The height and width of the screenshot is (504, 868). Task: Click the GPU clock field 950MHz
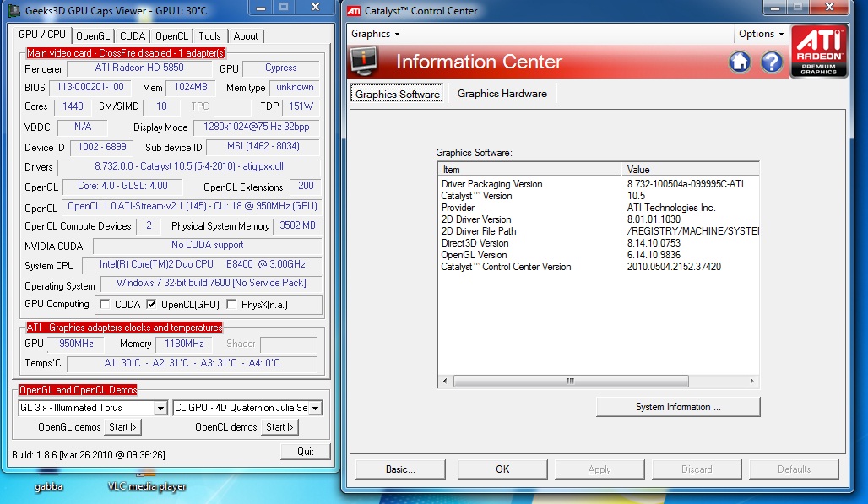[76, 344]
